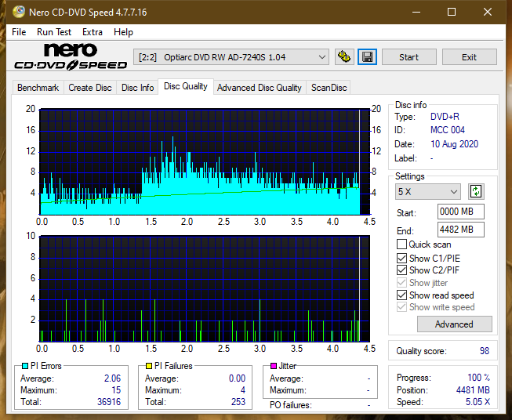Click the Nero CD-DVD Speed logo

coord(71,56)
